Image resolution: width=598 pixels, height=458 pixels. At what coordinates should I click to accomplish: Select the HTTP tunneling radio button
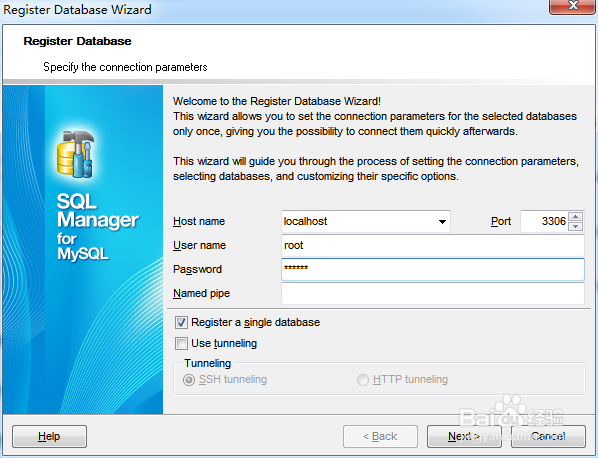[363, 380]
